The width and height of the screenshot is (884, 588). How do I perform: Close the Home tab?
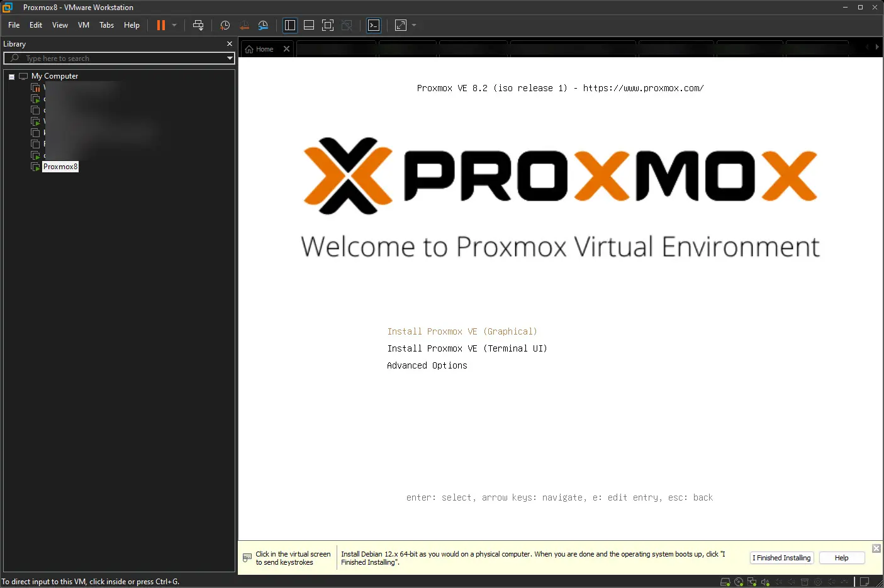click(x=287, y=49)
